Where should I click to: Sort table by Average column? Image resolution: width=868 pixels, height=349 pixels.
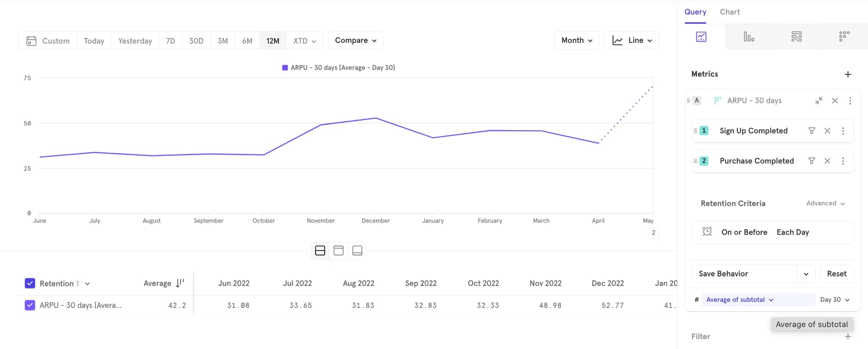pyautogui.click(x=180, y=283)
